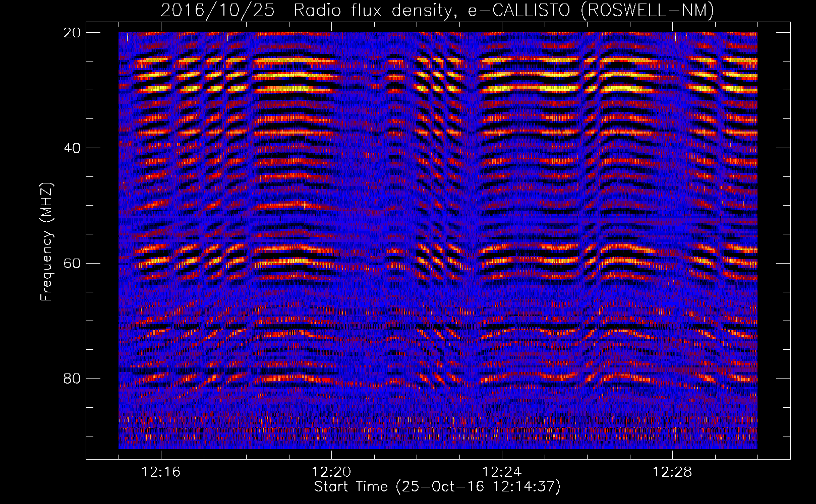The image size is (816, 504).
Task: Click the 'e-CALLISTO (ROSWELL-NM)' station name in title
Action: click(591, 11)
